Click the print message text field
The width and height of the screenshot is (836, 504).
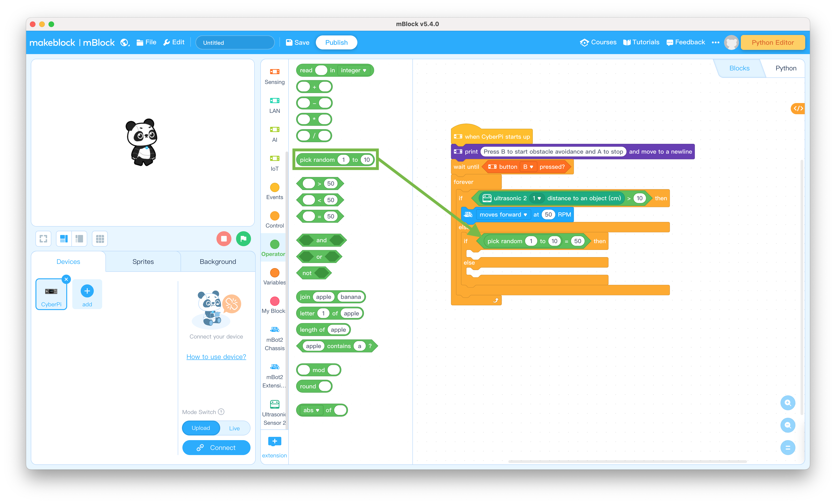(553, 152)
